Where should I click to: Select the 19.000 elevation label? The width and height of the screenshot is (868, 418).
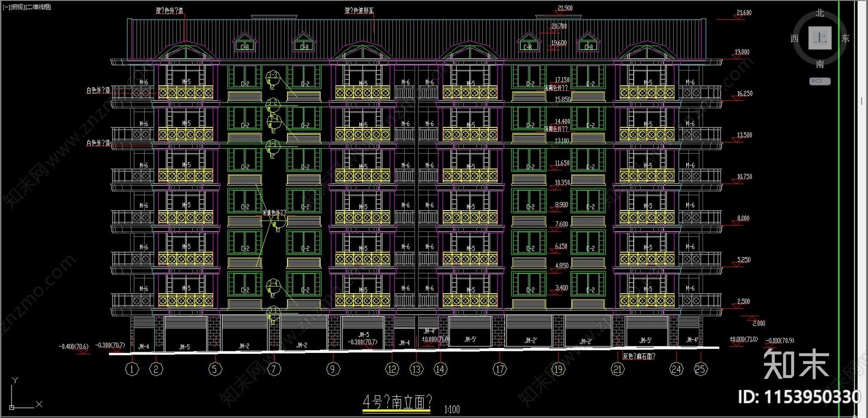point(742,52)
